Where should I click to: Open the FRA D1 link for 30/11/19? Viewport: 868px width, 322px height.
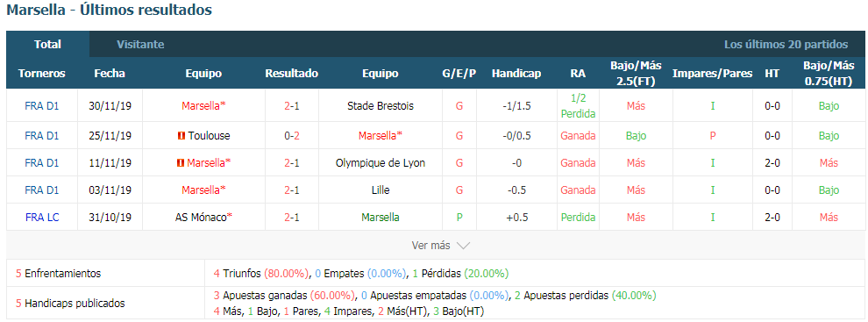point(42,106)
